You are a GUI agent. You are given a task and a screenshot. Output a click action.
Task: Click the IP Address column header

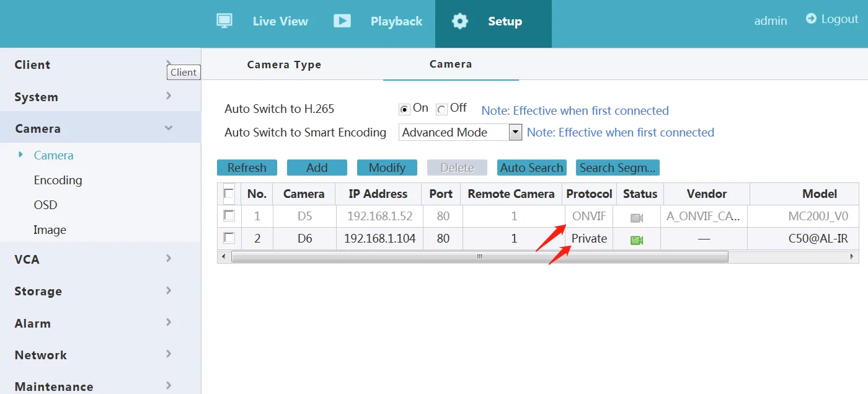[x=378, y=194]
